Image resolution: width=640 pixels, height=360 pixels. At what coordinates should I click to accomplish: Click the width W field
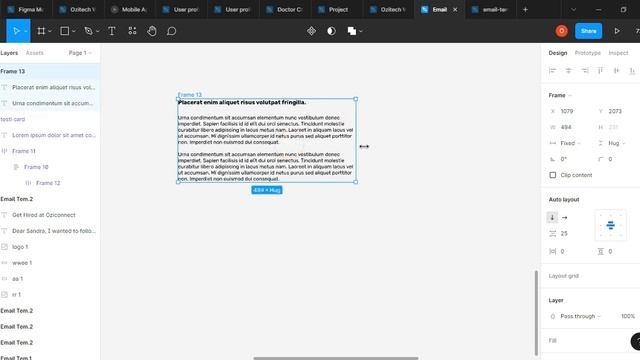[567, 127]
